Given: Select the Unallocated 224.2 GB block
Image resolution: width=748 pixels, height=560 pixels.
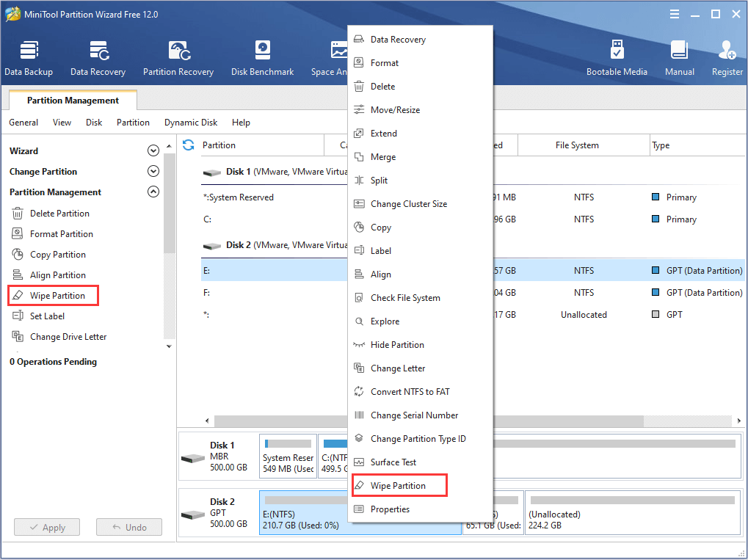Looking at the screenshot, I should tap(633, 513).
